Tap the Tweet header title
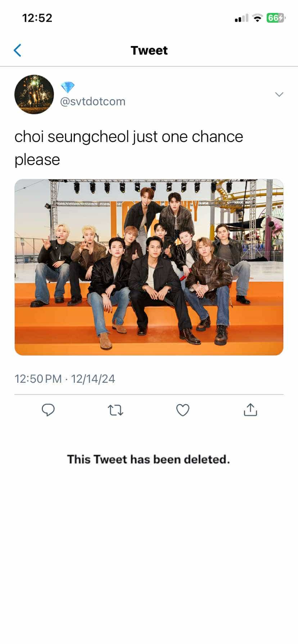 pos(149,50)
